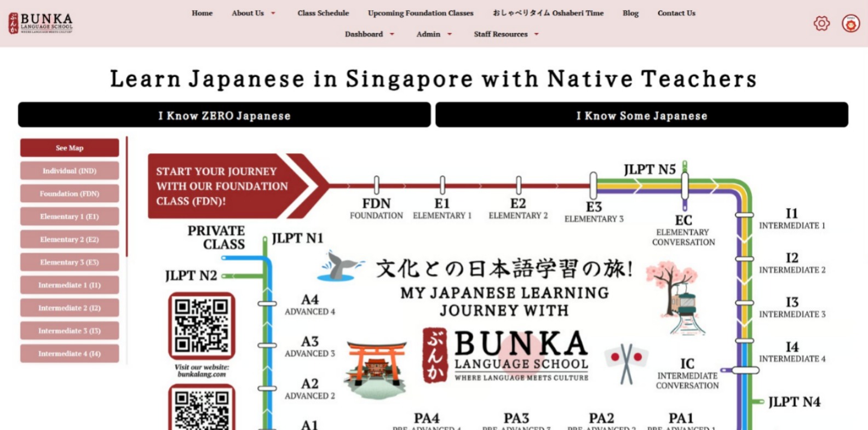Select the I Know ZERO Japanese tab
This screenshot has height=430, width=868.
225,115
